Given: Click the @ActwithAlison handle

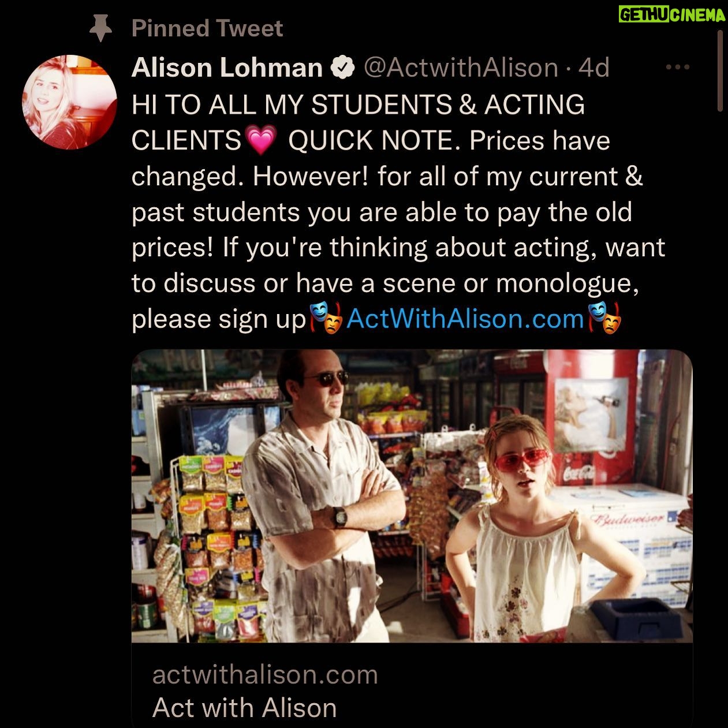Looking at the screenshot, I should tap(460, 68).
